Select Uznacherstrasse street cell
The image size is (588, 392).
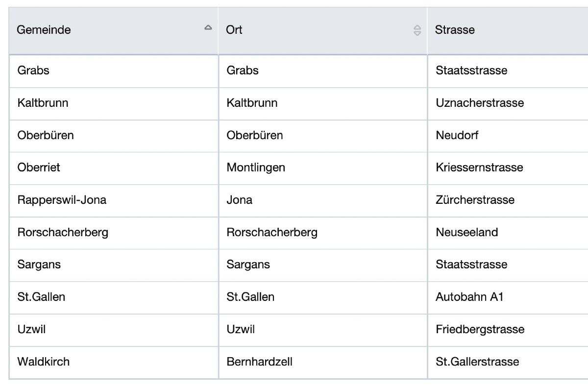(480, 103)
